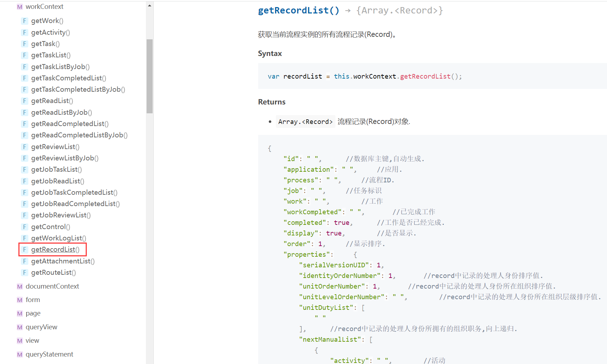Open getJobReadList() documentation
The image size is (607, 364).
(58, 181)
